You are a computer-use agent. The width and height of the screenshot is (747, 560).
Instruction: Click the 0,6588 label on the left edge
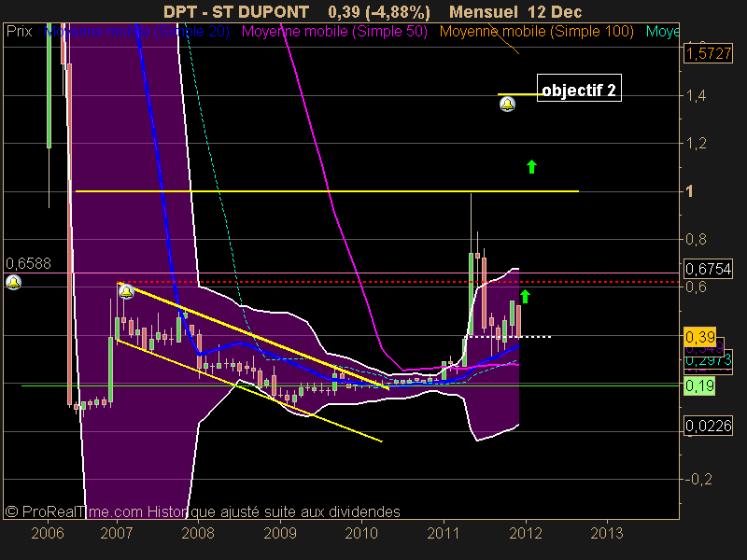28,263
